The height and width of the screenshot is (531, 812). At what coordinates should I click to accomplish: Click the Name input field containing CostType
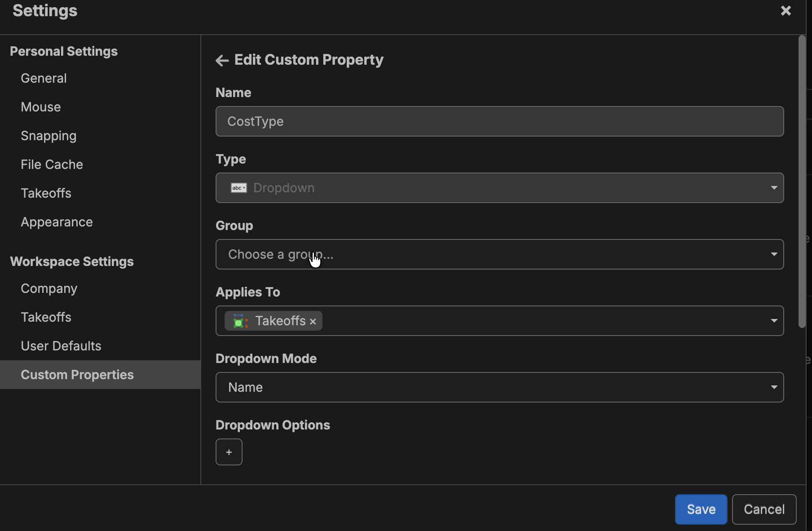[x=499, y=121]
